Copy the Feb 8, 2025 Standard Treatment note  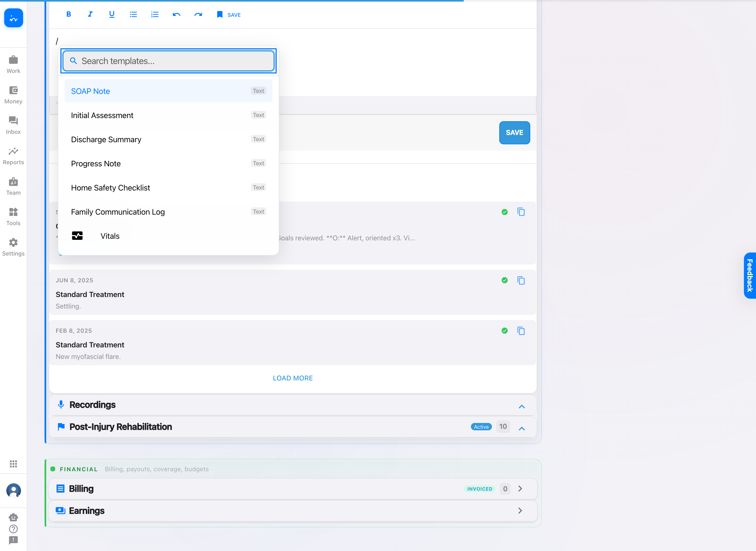click(521, 331)
